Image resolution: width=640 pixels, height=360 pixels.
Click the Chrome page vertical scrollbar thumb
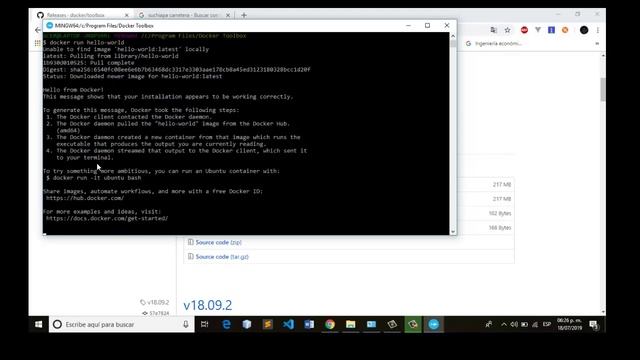(x=603, y=89)
